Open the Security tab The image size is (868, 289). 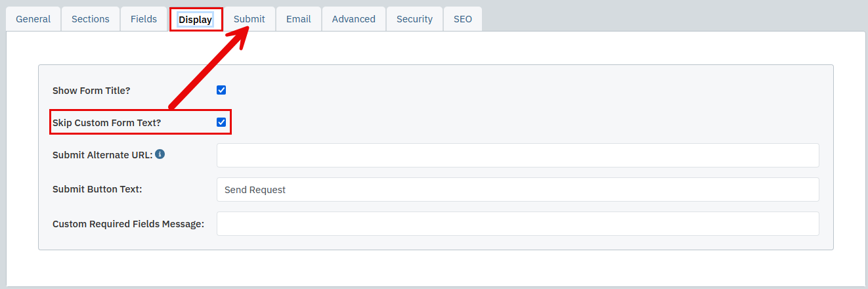click(414, 19)
